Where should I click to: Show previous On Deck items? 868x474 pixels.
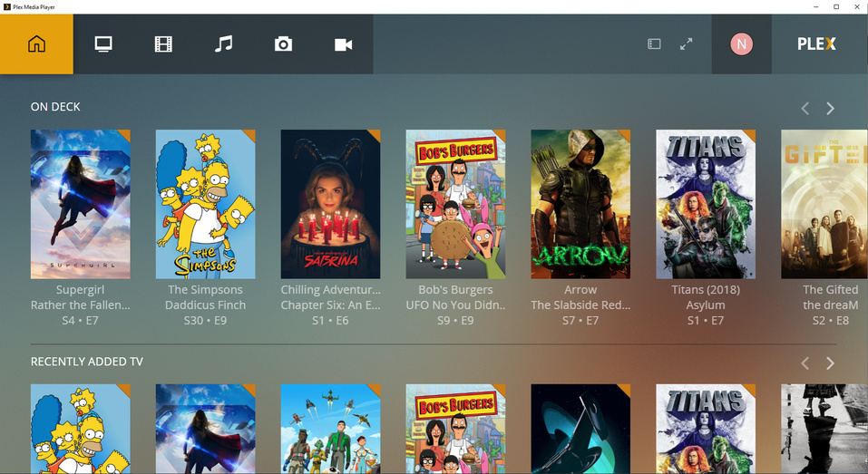[x=805, y=109]
